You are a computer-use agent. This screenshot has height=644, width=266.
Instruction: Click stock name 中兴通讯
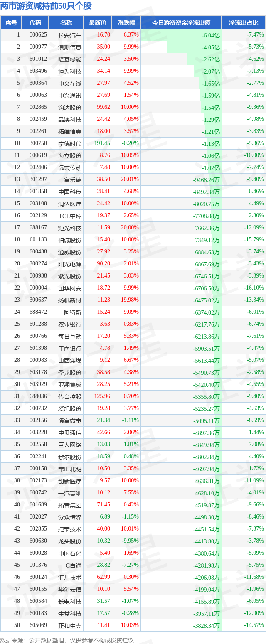point(70,96)
